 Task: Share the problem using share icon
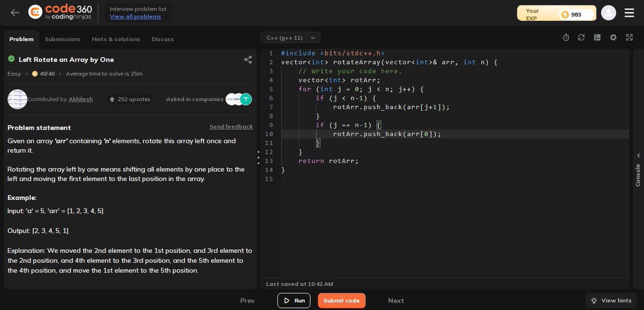pyautogui.click(x=248, y=60)
